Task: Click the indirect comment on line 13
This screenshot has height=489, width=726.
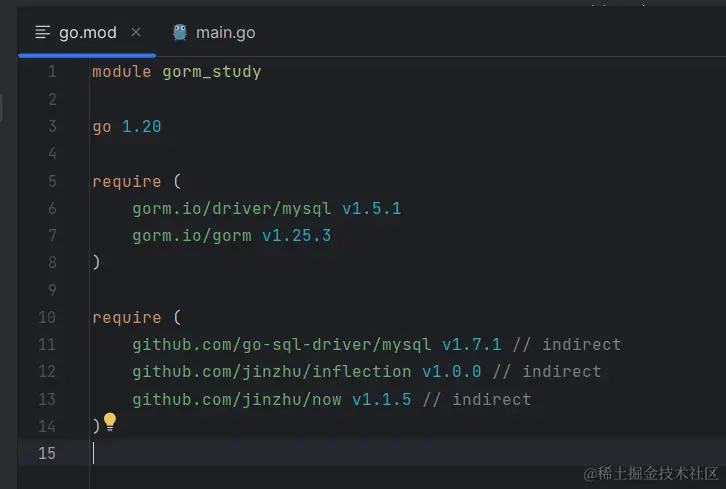Action: point(477,399)
